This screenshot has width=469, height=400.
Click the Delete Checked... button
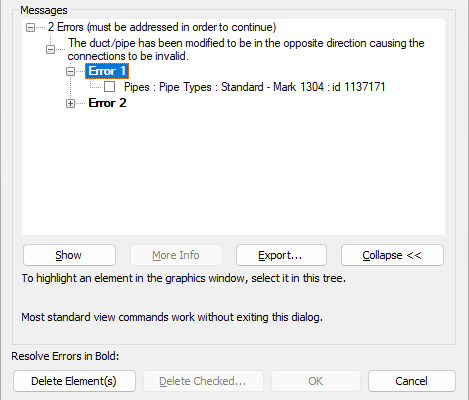point(203,381)
